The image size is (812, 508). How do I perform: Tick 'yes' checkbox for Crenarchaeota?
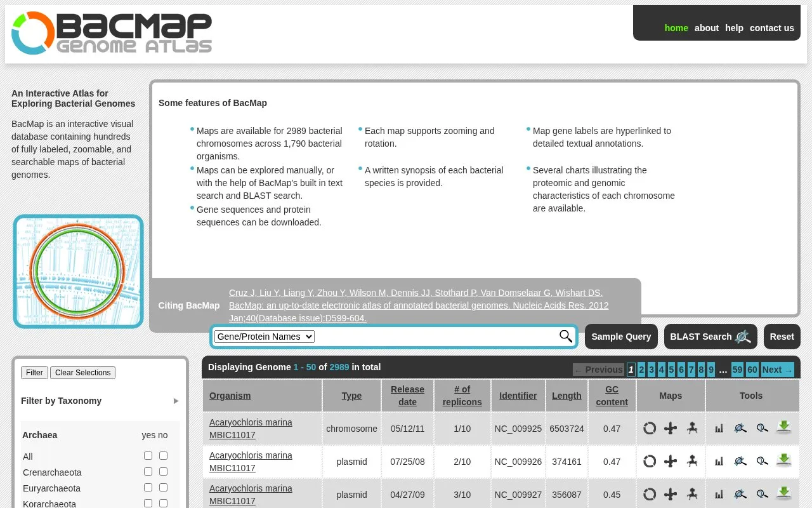[x=148, y=472]
